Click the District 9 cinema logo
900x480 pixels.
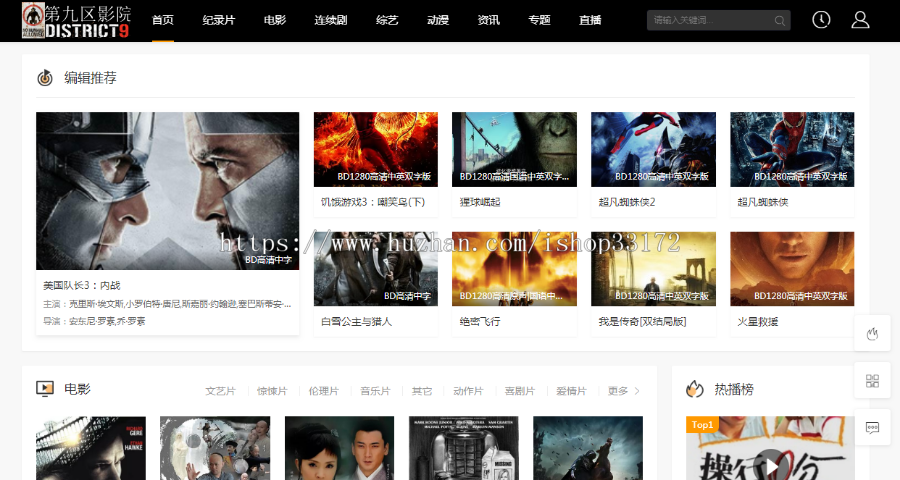coord(76,21)
